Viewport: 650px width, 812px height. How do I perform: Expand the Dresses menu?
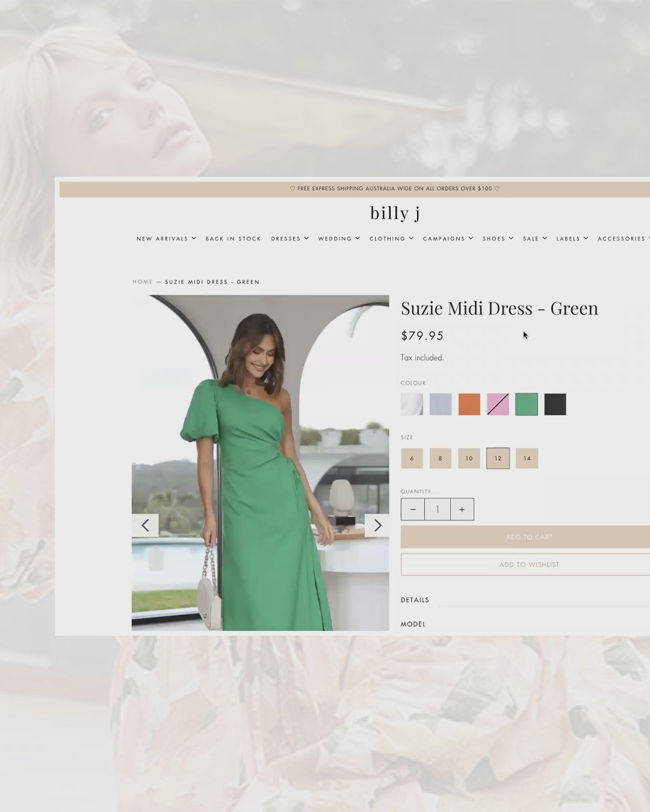(x=289, y=239)
